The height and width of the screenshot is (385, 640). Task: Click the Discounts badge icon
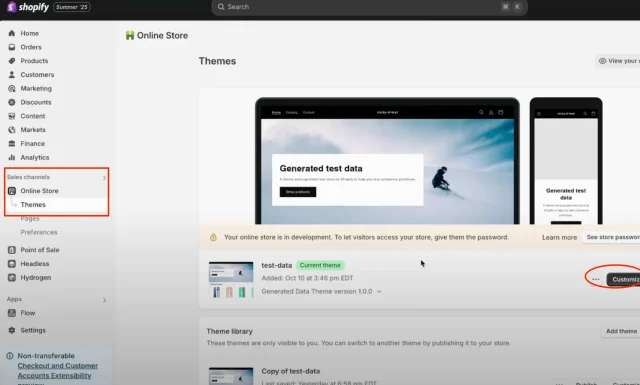pyautogui.click(x=12, y=102)
